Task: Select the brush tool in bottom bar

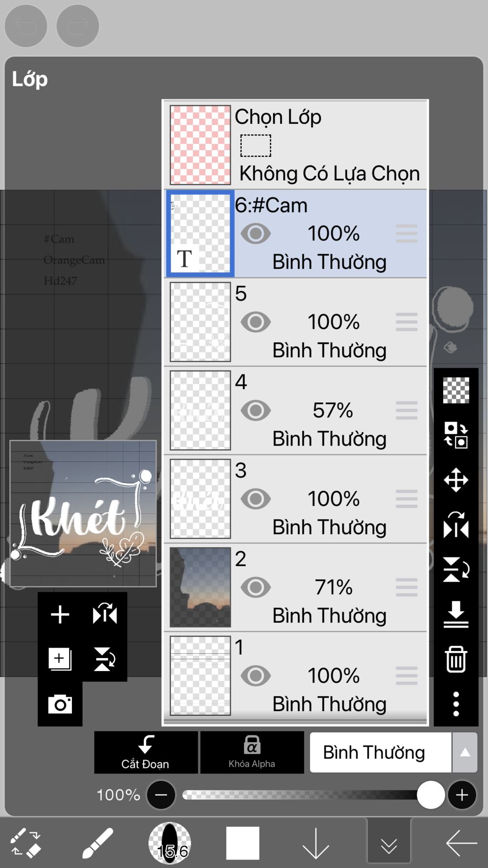Action: coord(97,843)
